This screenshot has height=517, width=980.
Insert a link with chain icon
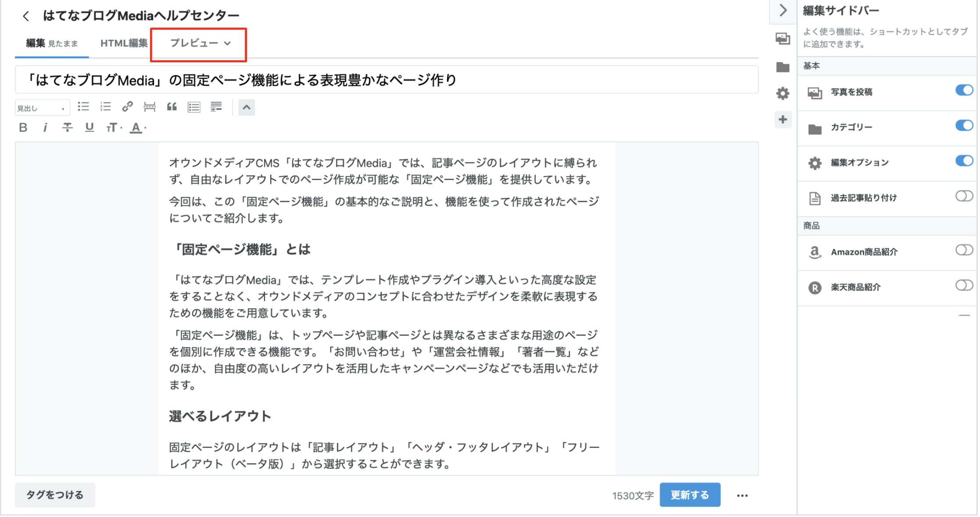(x=127, y=107)
